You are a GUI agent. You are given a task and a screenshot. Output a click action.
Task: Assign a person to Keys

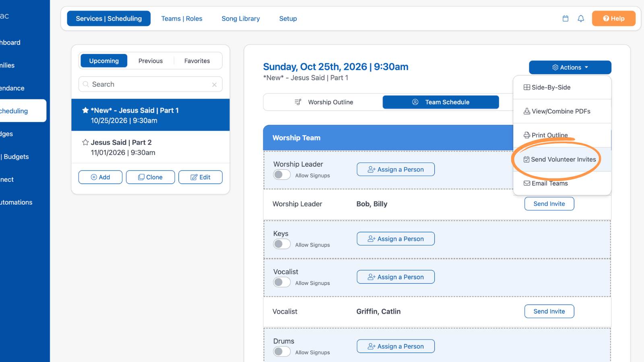396,239
